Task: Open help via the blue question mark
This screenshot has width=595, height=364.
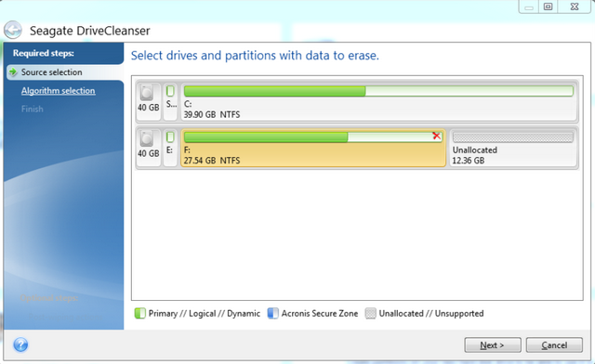Action: coord(20,344)
